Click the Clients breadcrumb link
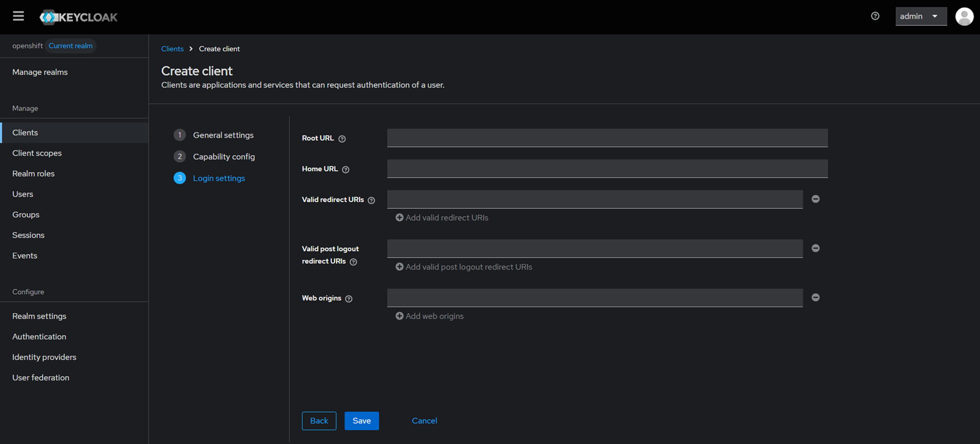Screen dimensions: 980x444 point(172,49)
